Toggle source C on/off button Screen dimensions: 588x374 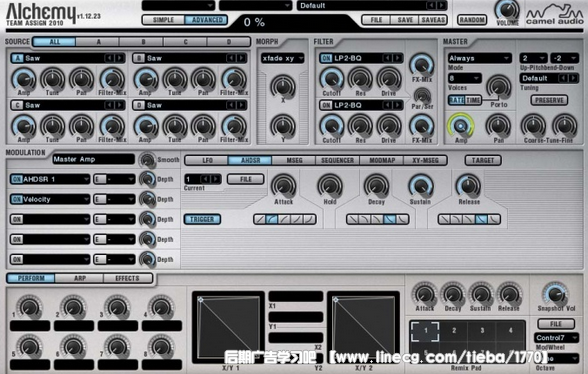[x=17, y=105]
